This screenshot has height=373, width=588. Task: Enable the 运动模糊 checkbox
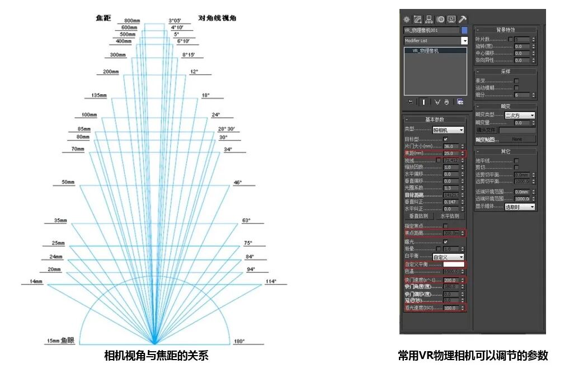point(516,88)
